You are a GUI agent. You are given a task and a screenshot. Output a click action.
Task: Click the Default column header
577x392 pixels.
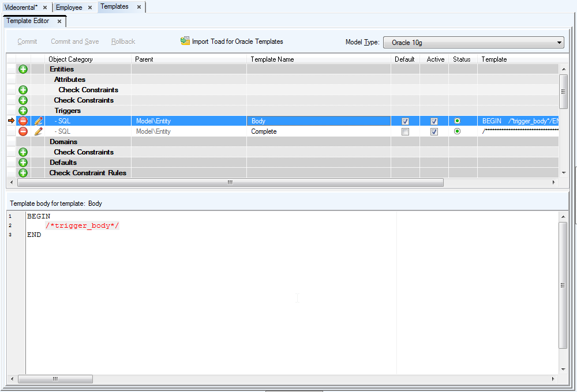click(405, 59)
